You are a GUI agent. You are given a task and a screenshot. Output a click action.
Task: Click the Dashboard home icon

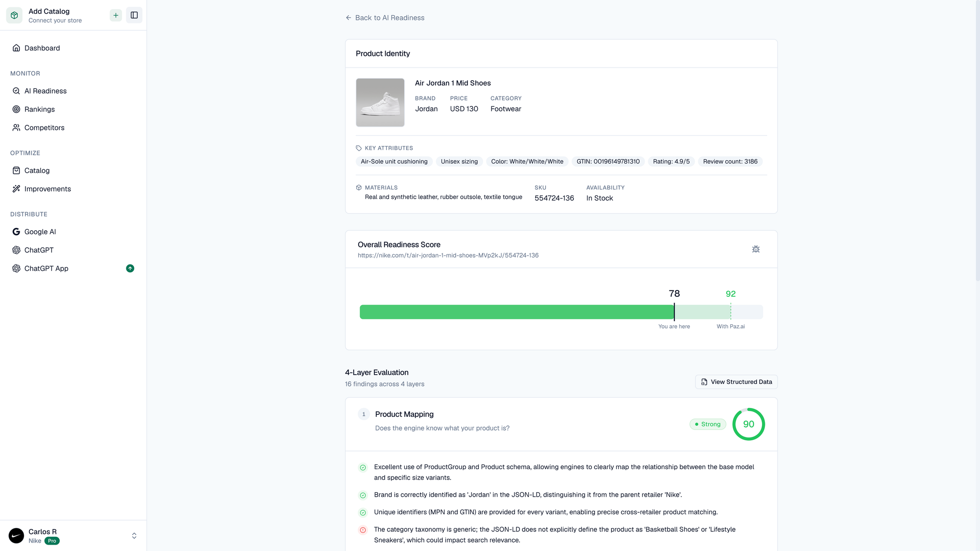(16, 48)
